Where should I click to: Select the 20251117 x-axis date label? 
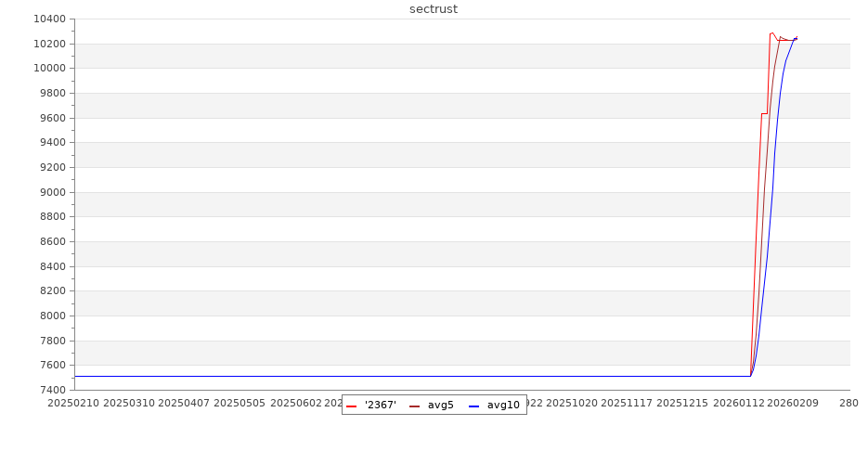(x=626, y=404)
